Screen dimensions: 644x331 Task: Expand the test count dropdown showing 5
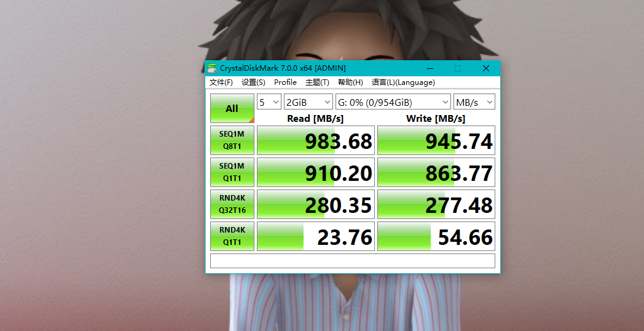(269, 102)
